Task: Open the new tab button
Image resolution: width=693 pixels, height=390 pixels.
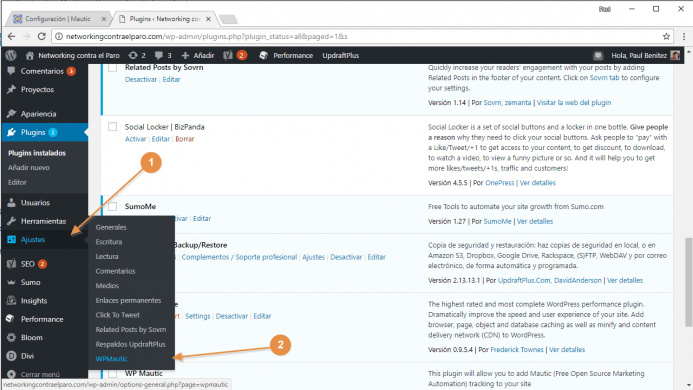Action: tap(228, 19)
